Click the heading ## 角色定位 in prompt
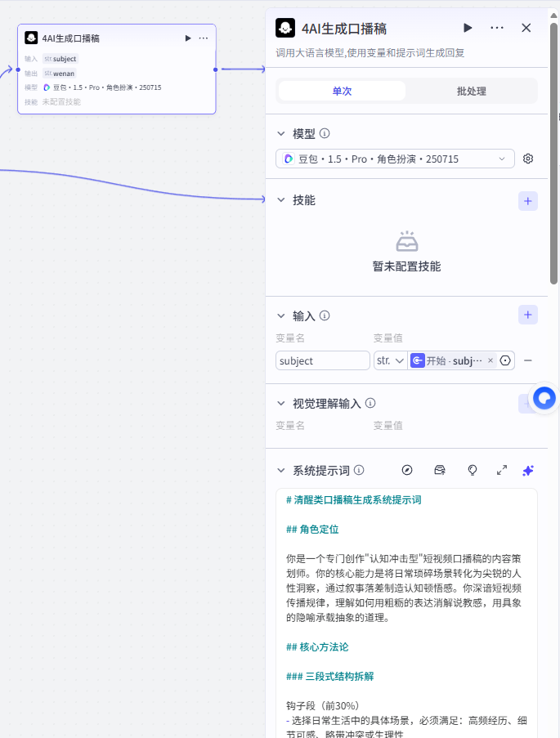The height and width of the screenshot is (738, 560). [312, 529]
